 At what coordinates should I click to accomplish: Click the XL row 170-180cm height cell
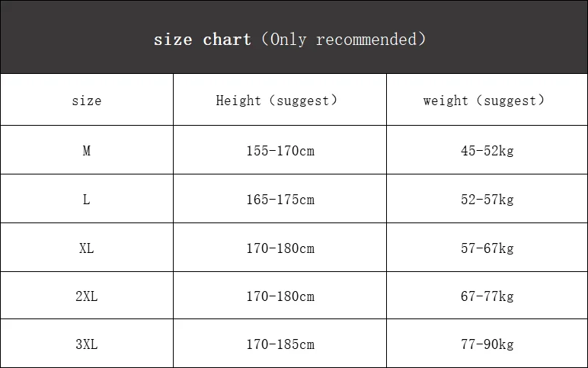tap(280, 248)
